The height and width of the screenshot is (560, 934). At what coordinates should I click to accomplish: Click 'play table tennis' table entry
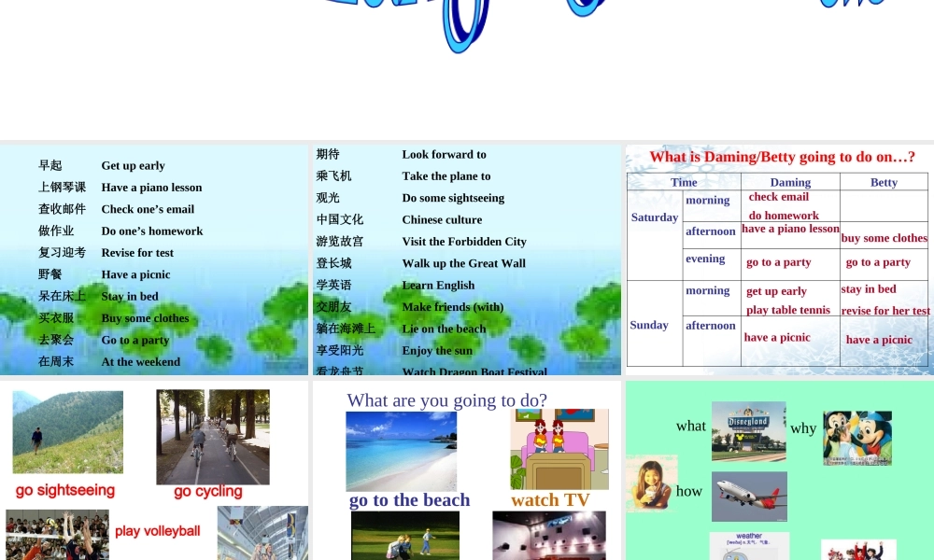tap(788, 310)
